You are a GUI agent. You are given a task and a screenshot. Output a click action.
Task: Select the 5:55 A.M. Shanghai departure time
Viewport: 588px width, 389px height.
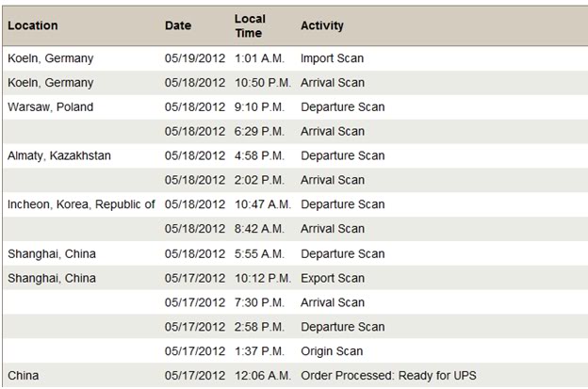[259, 254]
